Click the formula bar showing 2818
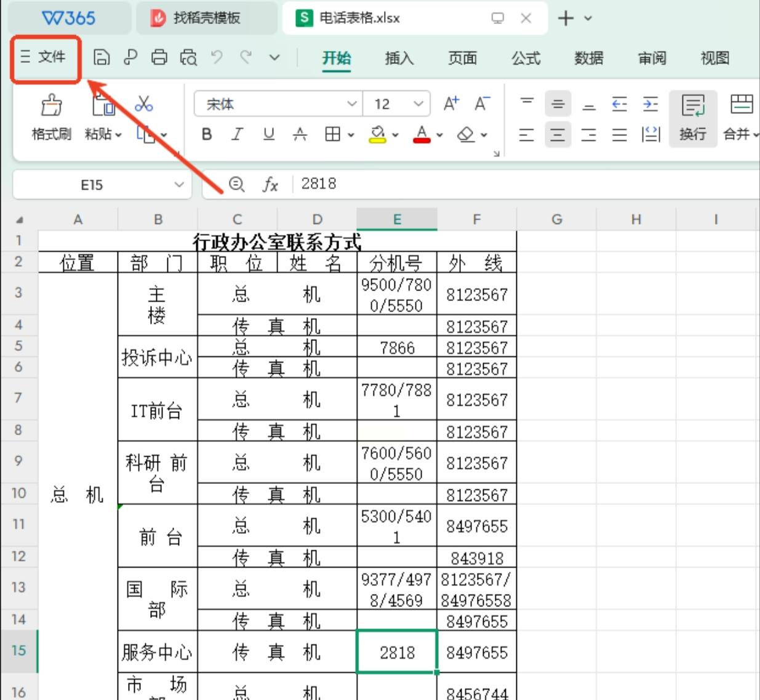 526,184
